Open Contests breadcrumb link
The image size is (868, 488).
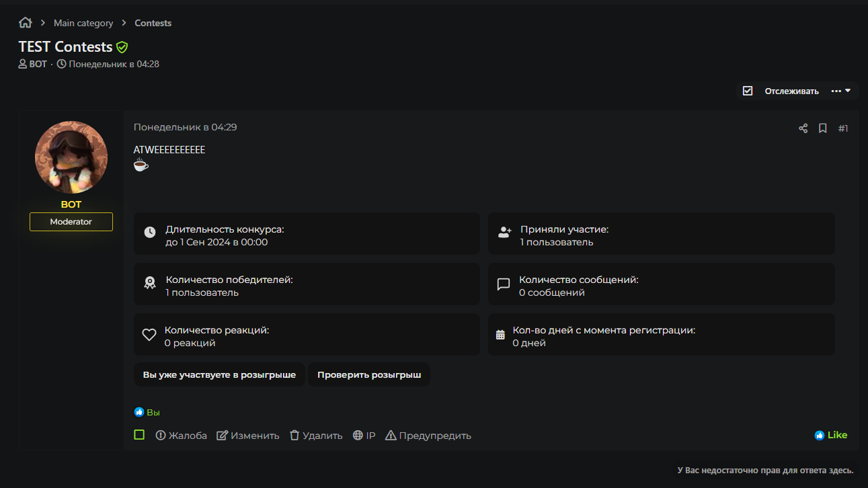click(153, 23)
